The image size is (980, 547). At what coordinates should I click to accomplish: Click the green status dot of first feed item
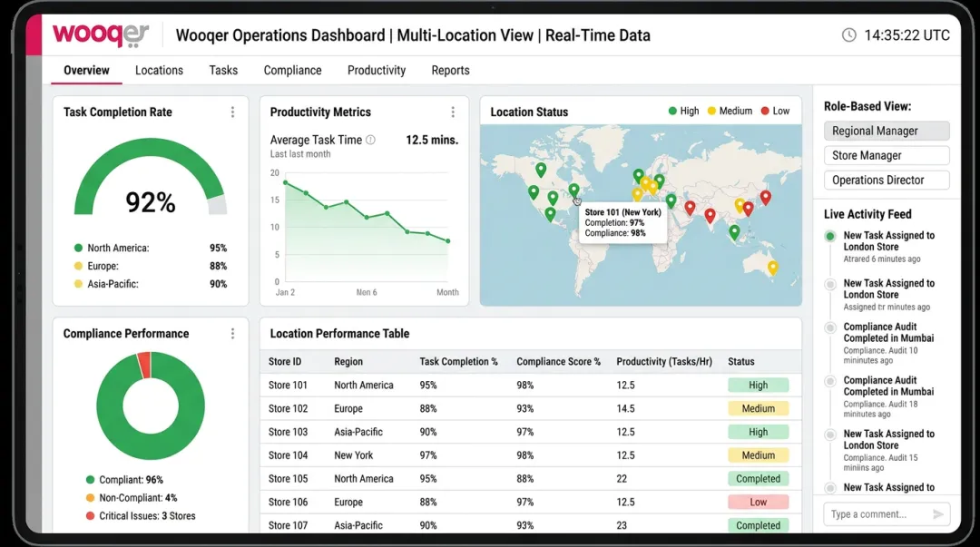coord(830,236)
